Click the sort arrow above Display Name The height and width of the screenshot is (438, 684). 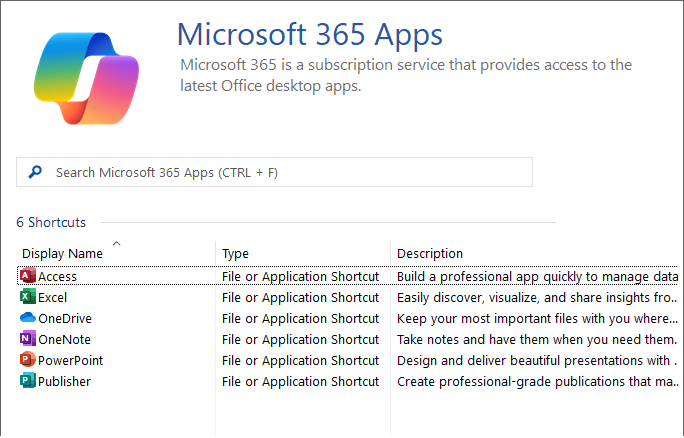pyautogui.click(x=116, y=243)
